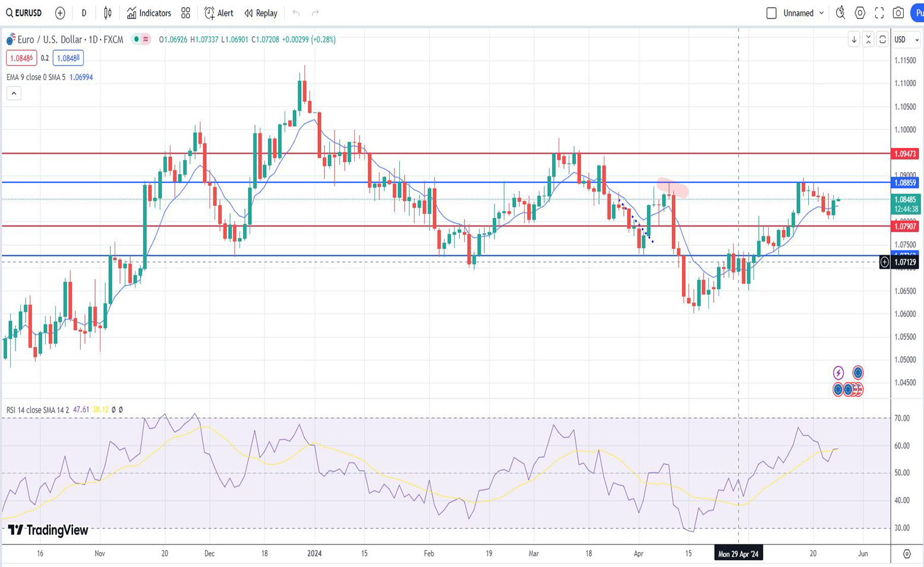Viewport: 924px width, 567px height.
Task: Toggle the layout setup square icon
Action: click(x=771, y=13)
